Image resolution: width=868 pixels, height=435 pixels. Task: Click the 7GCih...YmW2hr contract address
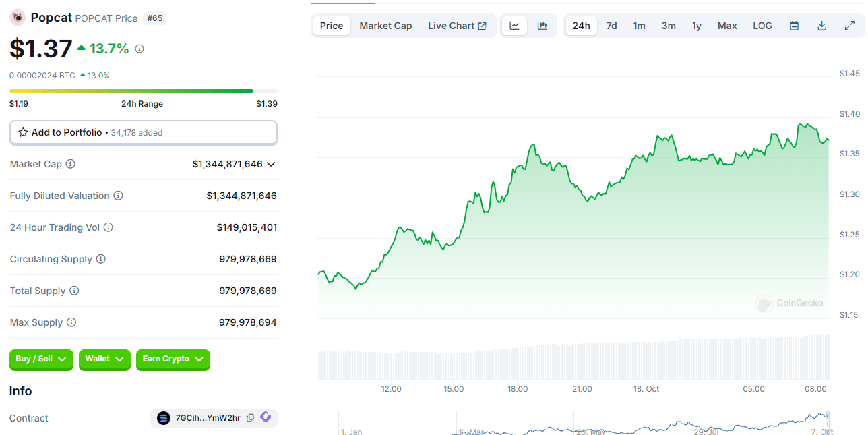208,418
